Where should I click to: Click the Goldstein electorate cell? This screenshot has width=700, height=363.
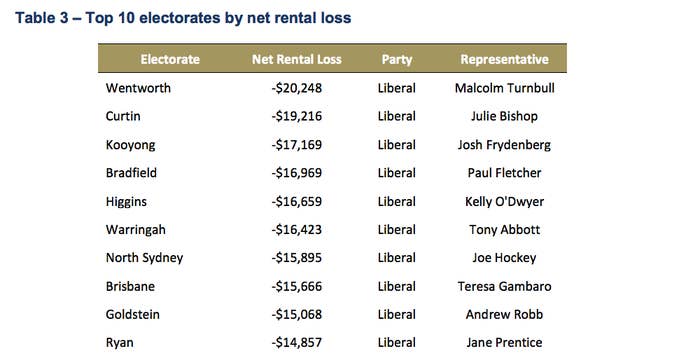[133, 314]
